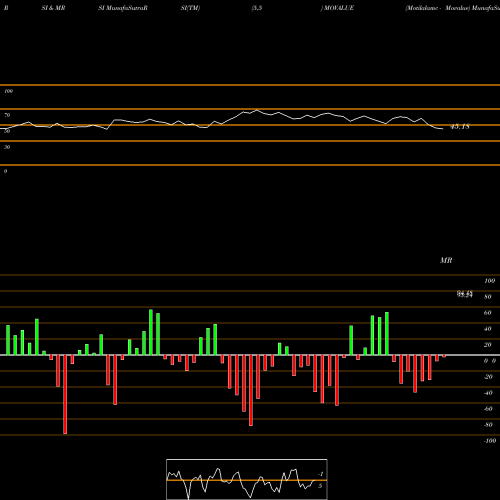Image resolution: width=500 pixels, height=500 pixels.
Task: Click the '-40' label on the MR axis
Action: pos(488,393)
